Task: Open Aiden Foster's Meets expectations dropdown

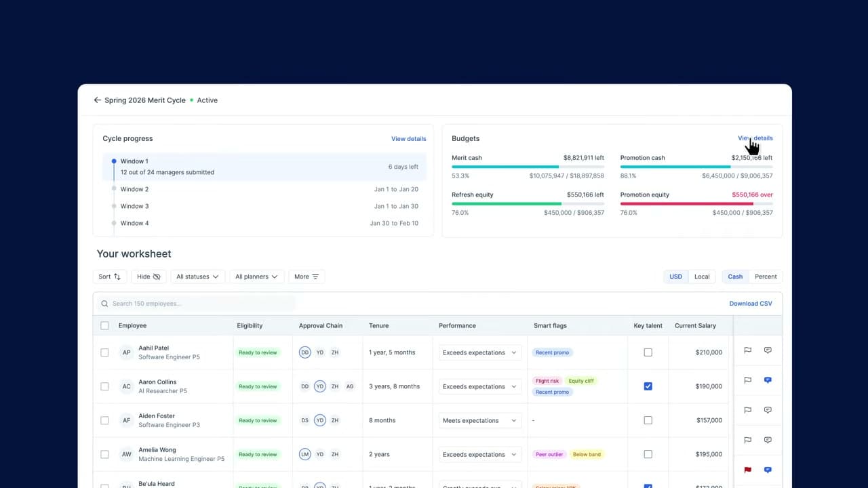Action: click(x=480, y=420)
